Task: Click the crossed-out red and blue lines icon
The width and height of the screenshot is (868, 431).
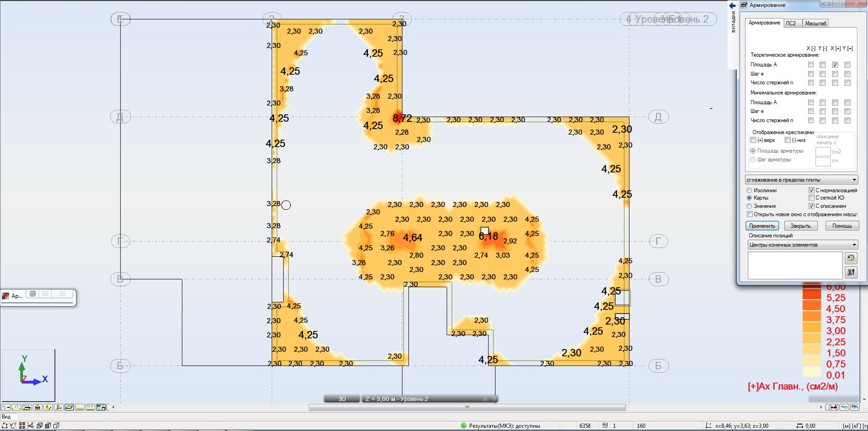Action: pos(30,425)
